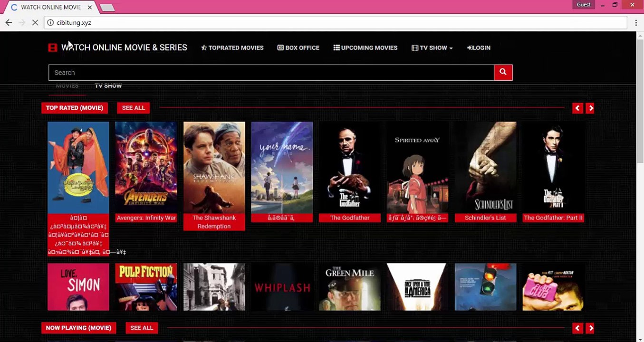Open a new browser tab
The height and width of the screenshot is (342, 644).
pyautogui.click(x=107, y=8)
